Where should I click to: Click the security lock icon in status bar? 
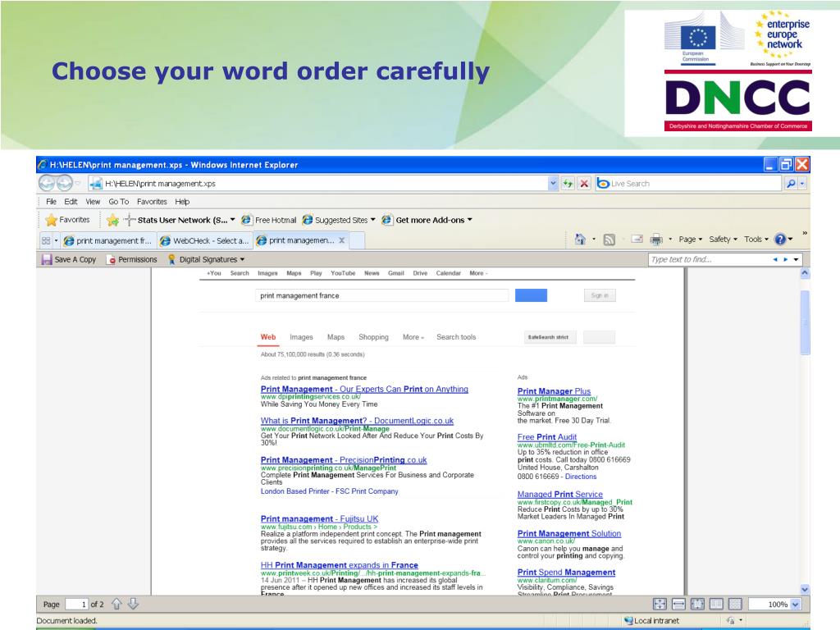pos(730,620)
